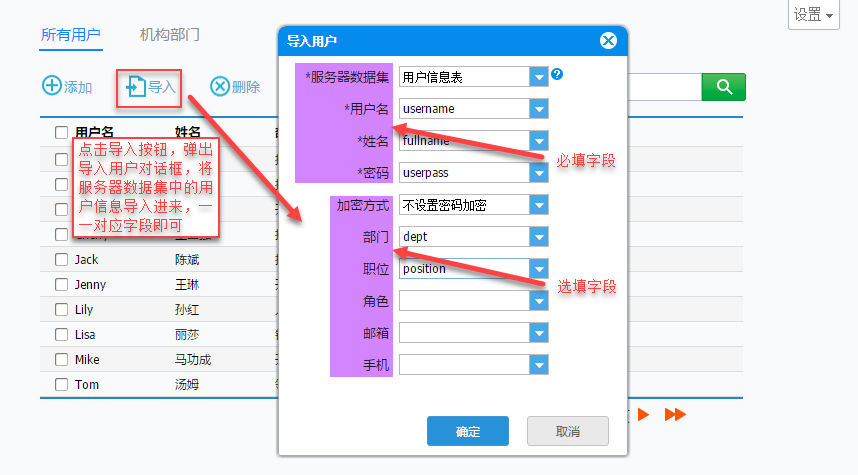Screen dimensions: 858x475
Task: Jump to last page double arrow
Action: pyautogui.click(x=675, y=414)
